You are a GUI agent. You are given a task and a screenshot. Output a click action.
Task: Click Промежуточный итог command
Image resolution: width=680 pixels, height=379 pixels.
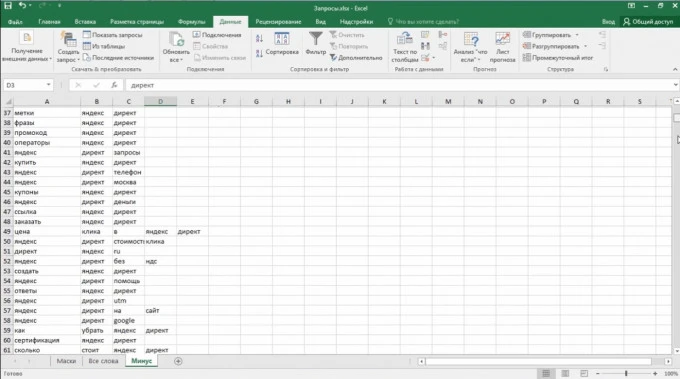(x=558, y=57)
